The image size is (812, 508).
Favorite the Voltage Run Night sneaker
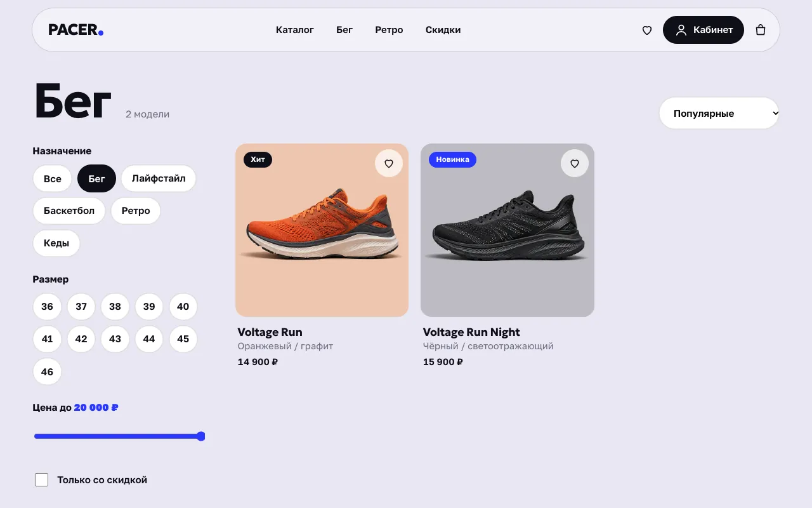pyautogui.click(x=575, y=163)
